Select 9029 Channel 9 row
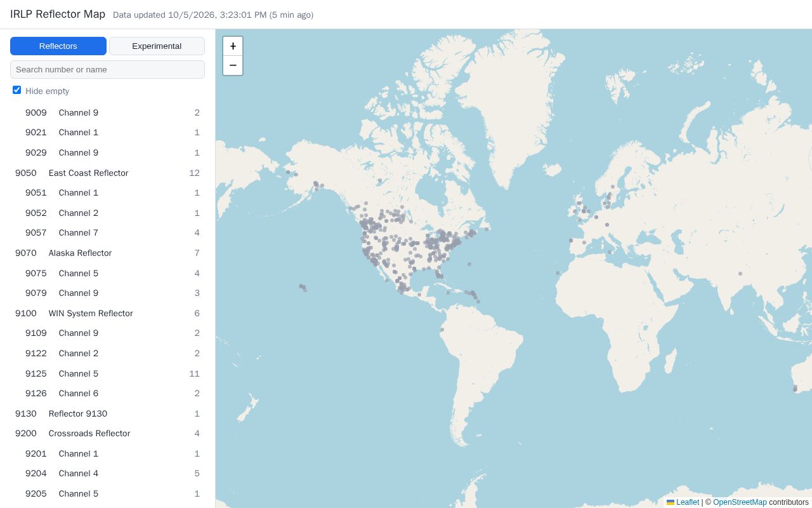Screen dimensions: 812x508 click(107, 152)
